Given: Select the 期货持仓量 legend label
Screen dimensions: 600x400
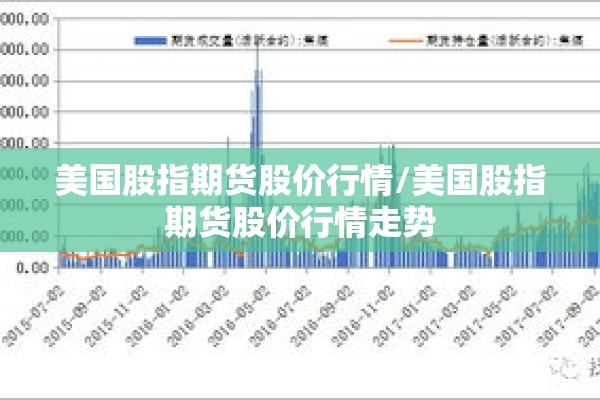Looking at the screenshot, I should 504,41.
